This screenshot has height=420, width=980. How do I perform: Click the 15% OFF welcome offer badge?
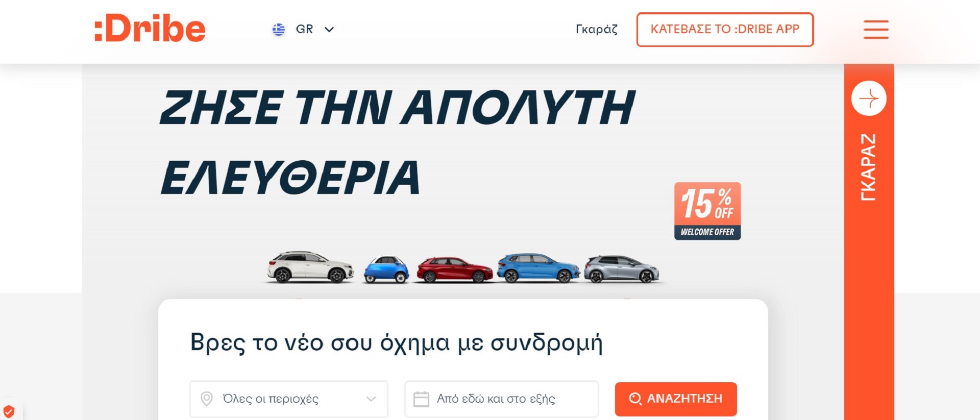coord(707,211)
